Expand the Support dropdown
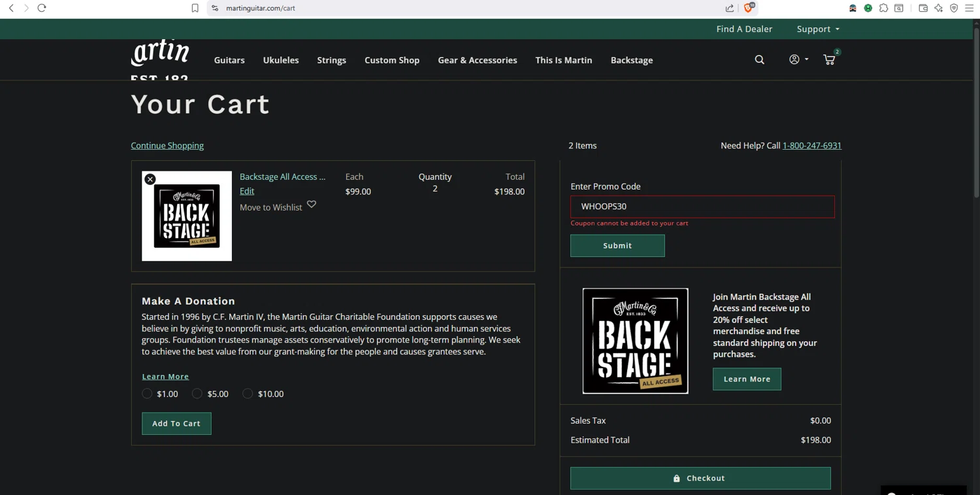Viewport: 980px width, 495px height. pyautogui.click(x=818, y=29)
